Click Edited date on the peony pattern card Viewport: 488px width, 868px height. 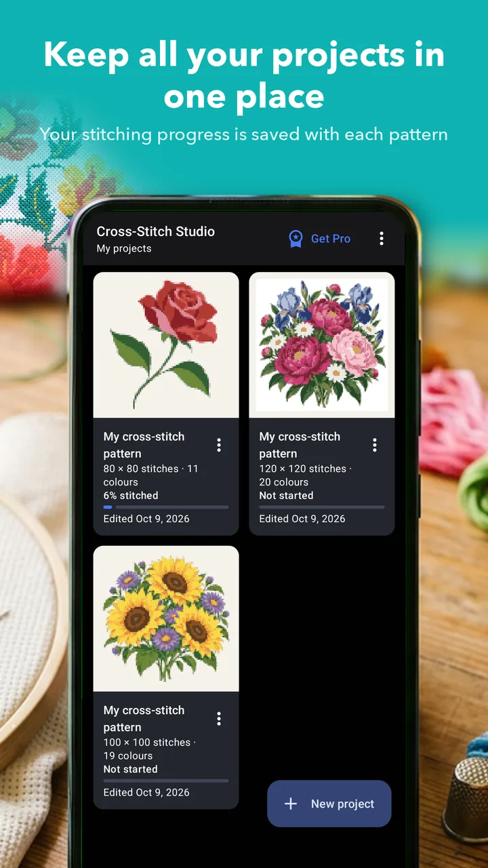[302, 519]
